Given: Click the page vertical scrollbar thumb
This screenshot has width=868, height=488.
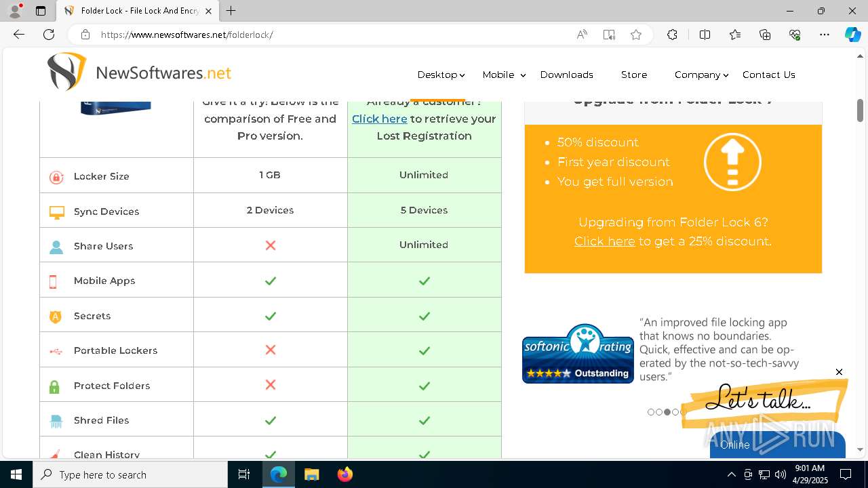Looking at the screenshot, I should (860, 110).
